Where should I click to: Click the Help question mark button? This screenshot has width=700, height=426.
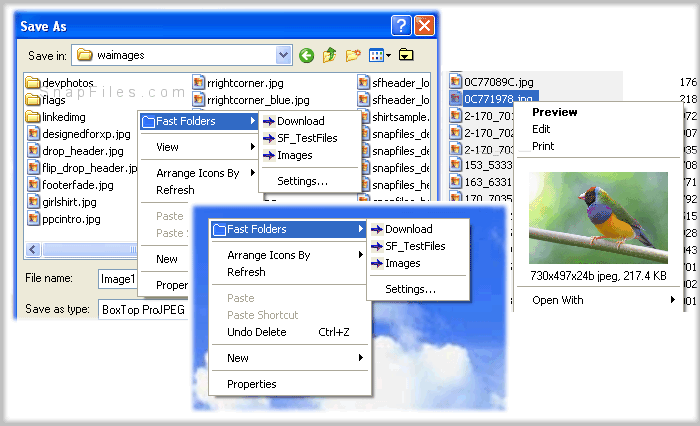401,25
